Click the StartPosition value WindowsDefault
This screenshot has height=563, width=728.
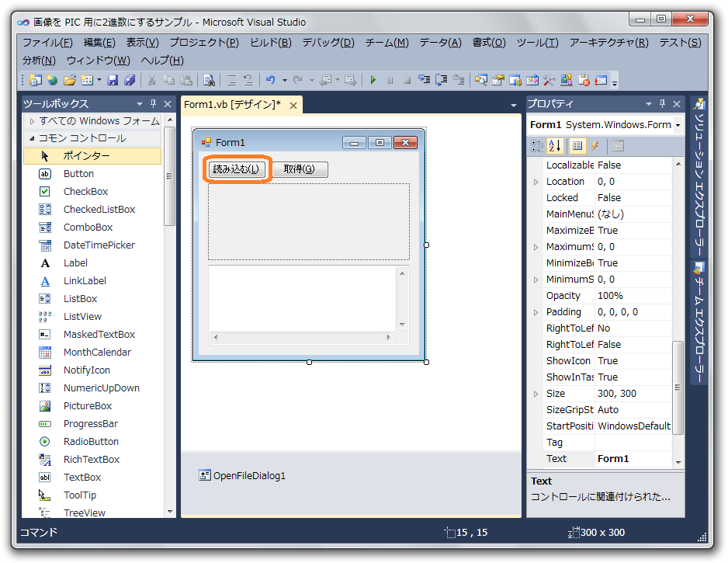pyautogui.click(x=634, y=426)
